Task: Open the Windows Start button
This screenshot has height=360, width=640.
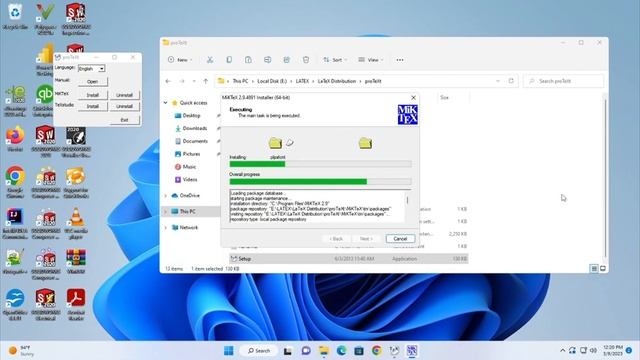Action: [229, 351]
